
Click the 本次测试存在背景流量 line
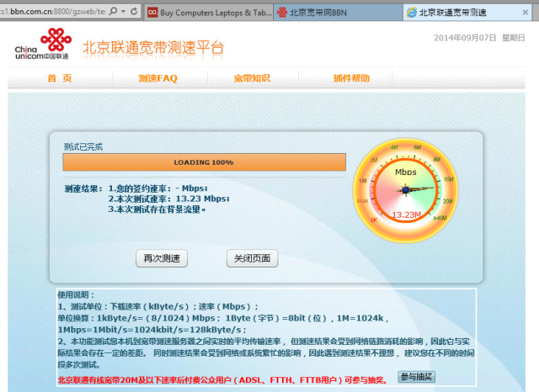pos(157,209)
